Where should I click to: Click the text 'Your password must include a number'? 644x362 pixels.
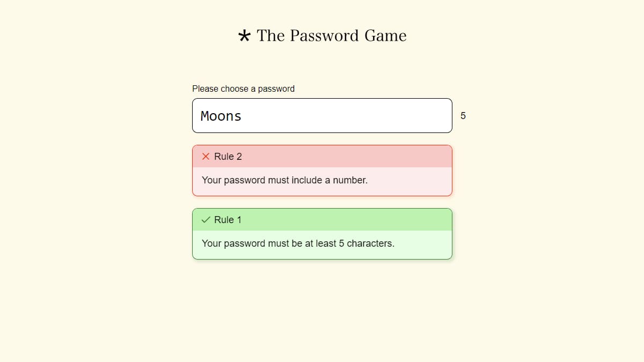click(x=284, y=180)
